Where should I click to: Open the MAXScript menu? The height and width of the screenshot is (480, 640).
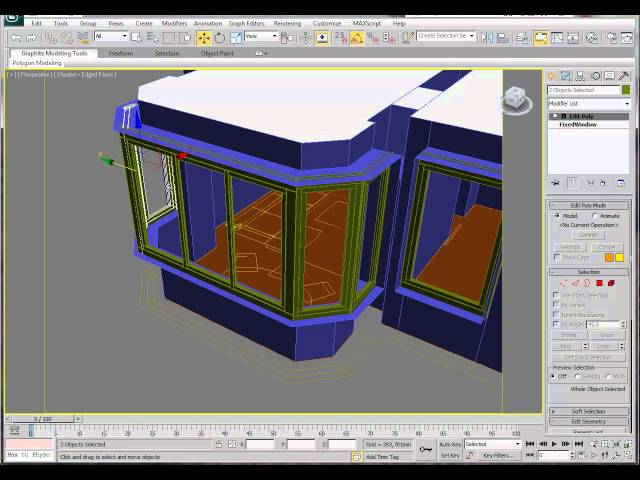click(x=367, y=24)
